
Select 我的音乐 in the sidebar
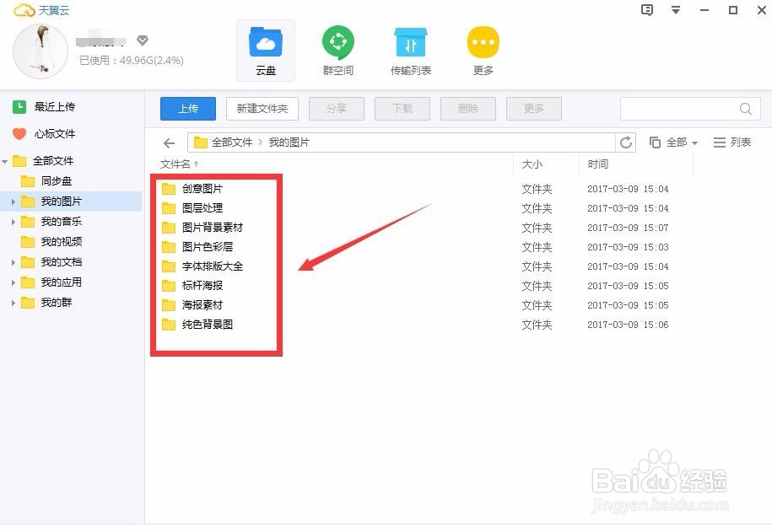[63, 221]
